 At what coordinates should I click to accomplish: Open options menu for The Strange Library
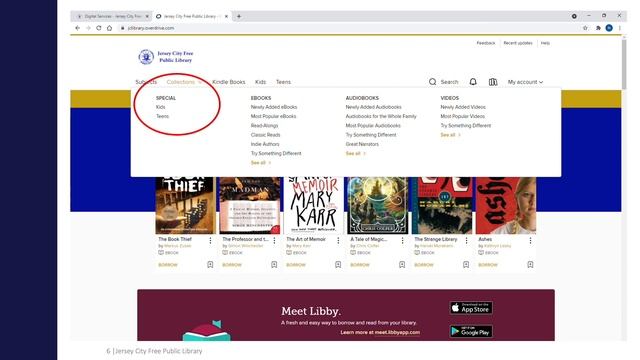[x=467, y=241]
